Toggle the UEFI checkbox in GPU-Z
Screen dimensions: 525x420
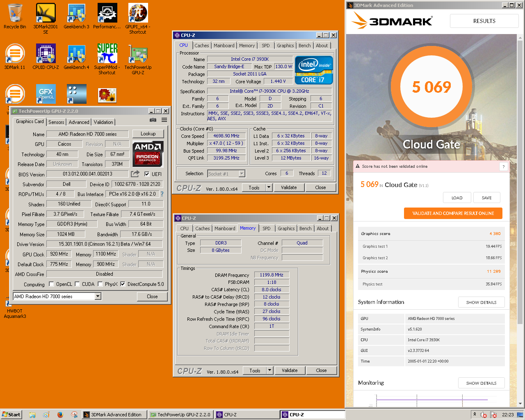(147, 174)
